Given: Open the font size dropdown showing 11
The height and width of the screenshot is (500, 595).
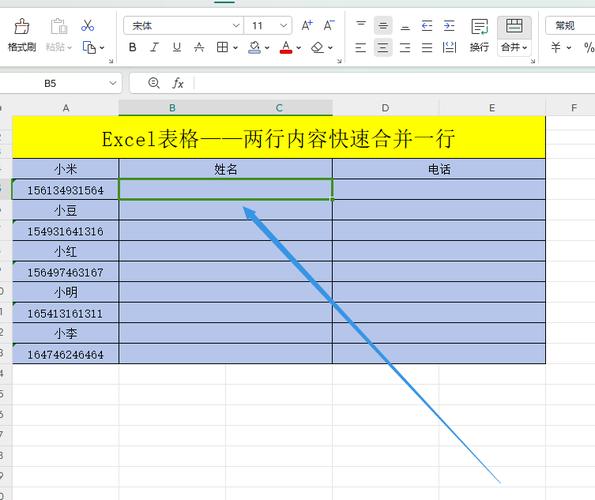Looking at the screenshot, I should (x=283, y=26).
